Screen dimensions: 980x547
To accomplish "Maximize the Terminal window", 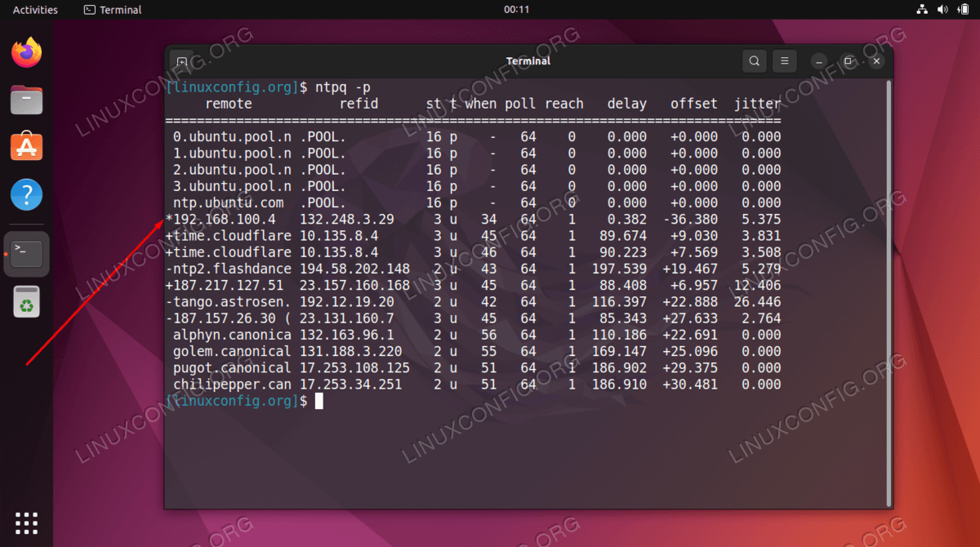I will [848, 61].
